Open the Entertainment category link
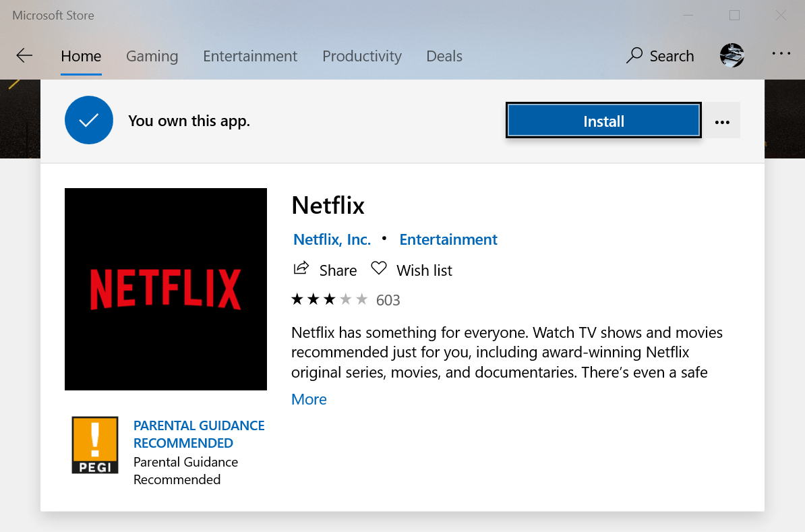 point(448,239)
